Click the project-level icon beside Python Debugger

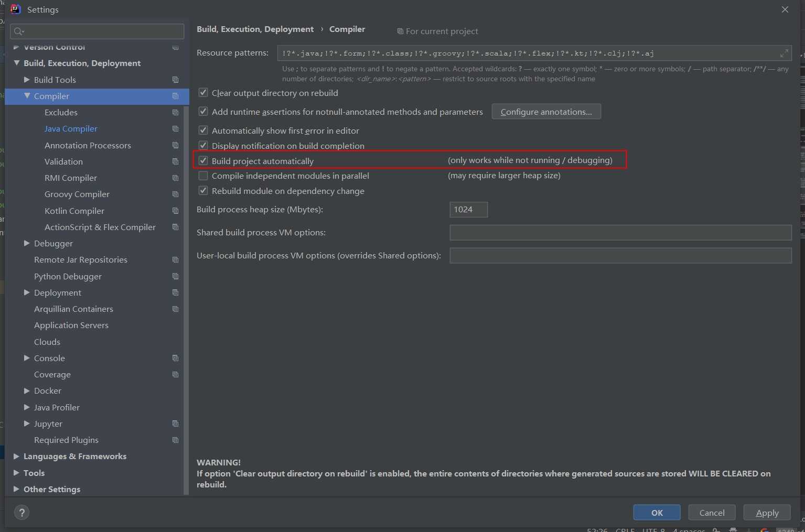point(176,276)
